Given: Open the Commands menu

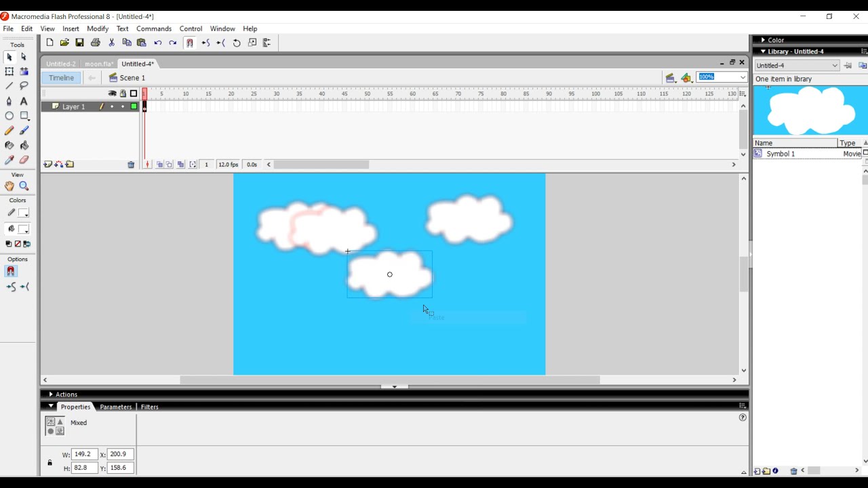Looking at the screenshot, I should 154,29.
